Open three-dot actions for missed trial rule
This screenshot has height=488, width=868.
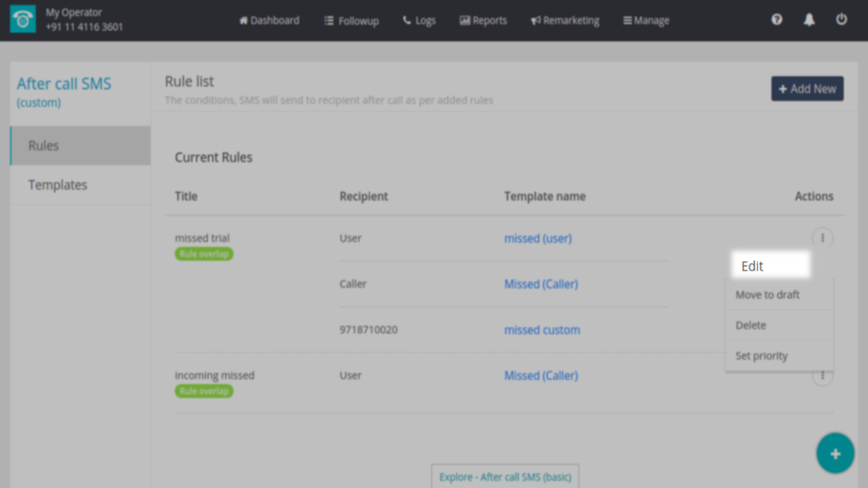pyautogui.click(x=823, y=238)
